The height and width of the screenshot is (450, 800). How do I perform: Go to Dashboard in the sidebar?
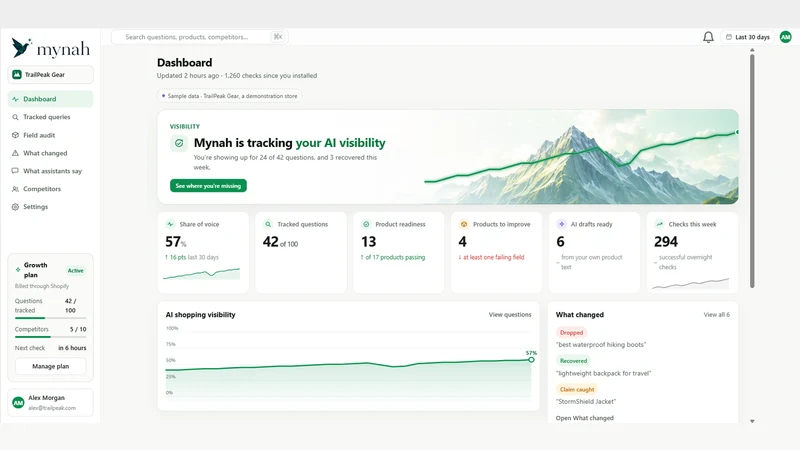[x=51, y=99]
